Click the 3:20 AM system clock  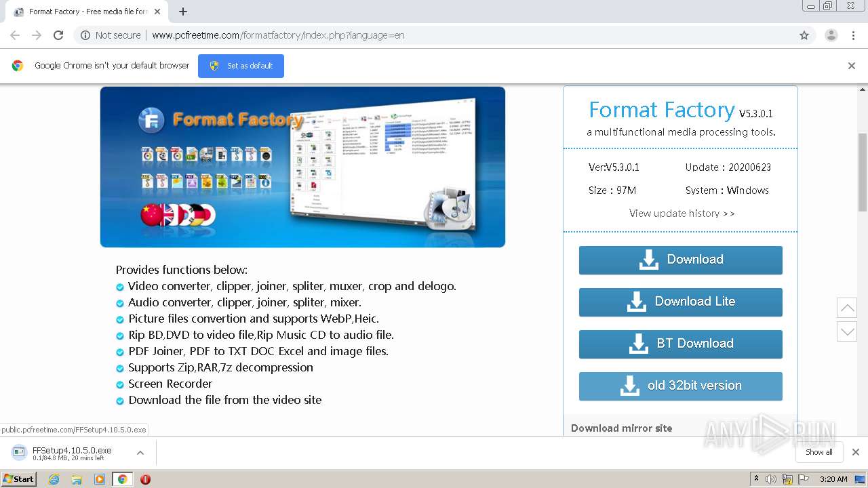point(833,479)
